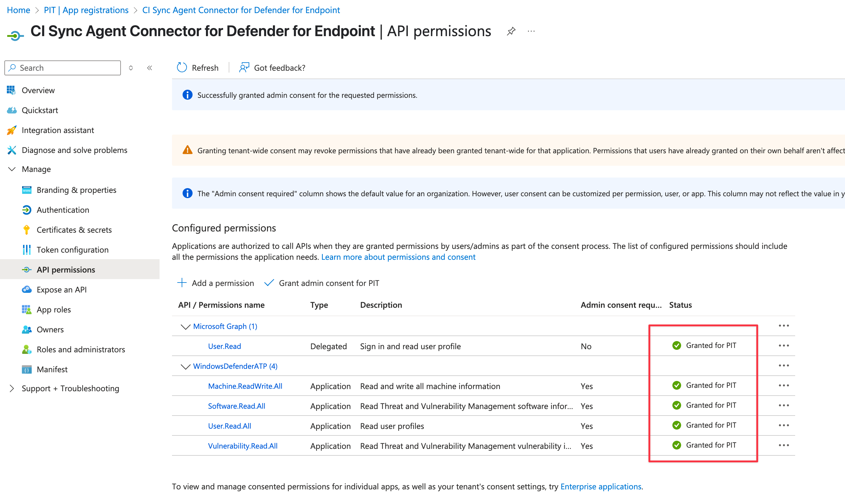Click the checkmark icon for Grant admin consent
This screenshot has width=845, height=504.
point(269,283)
